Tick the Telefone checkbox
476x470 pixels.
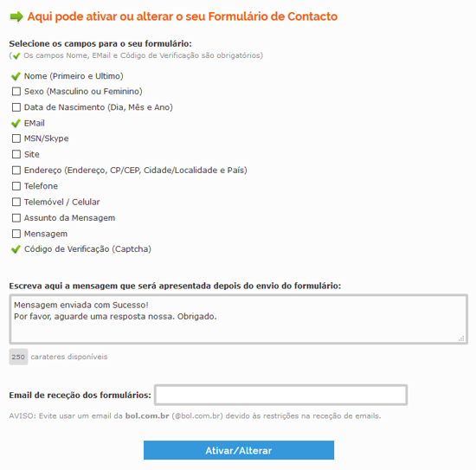coord(16,186)
